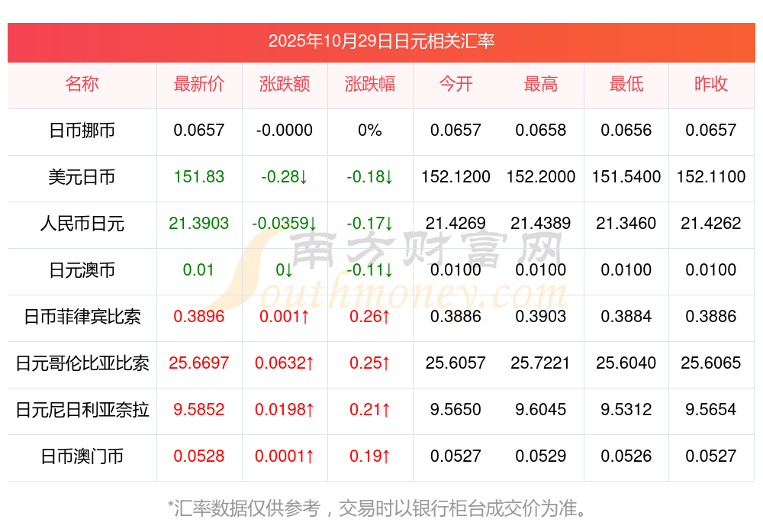Click opening price 9.5650
Screen dimensions: 763x532
point(456,409)
